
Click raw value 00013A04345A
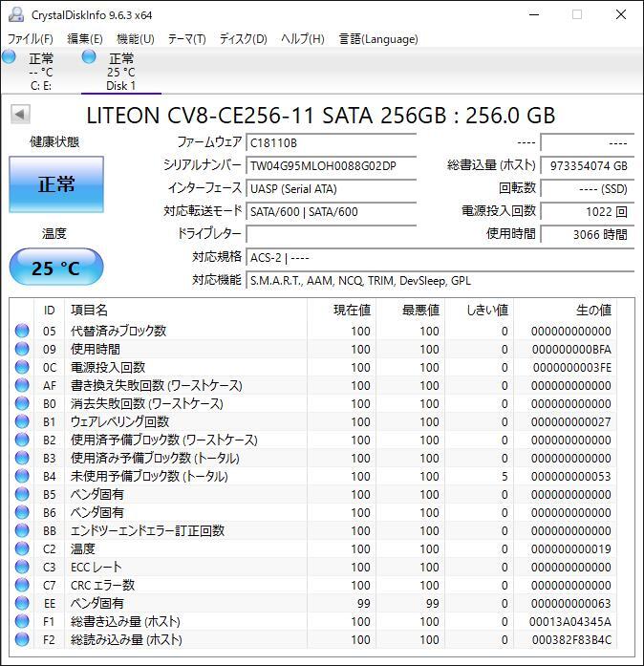pos(570,621)
